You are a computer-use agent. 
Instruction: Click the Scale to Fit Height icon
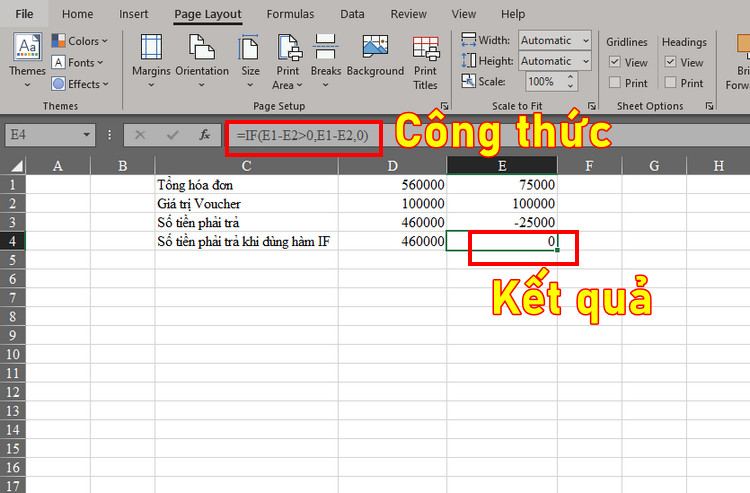468,61
